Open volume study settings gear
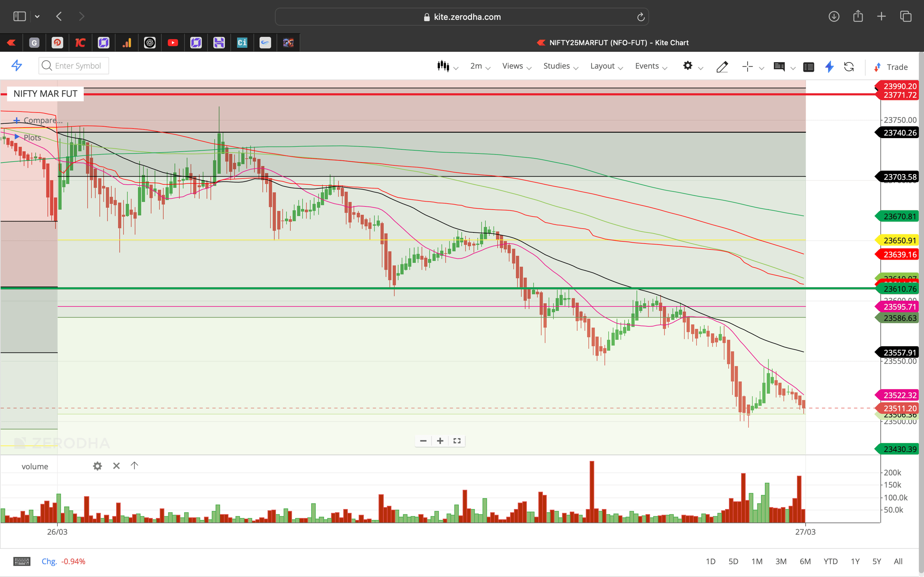The image size is (924, 577). 98,466
